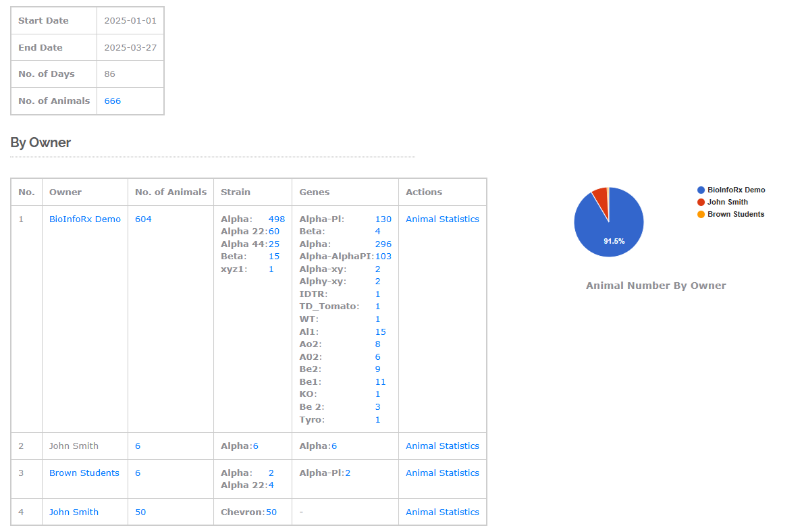Click the Beta strain count 15
Image resolution: width=804 pixels, height=532 pixels.
tap(274, 256)
